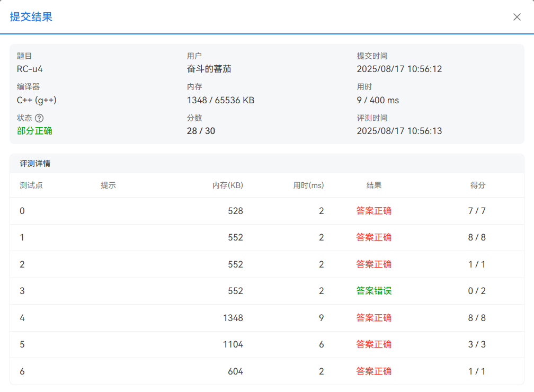Image resolution: width=534 pixels, height=392 pixels.
Task: Click test point 2 number
Action: [x=22, y=264]
